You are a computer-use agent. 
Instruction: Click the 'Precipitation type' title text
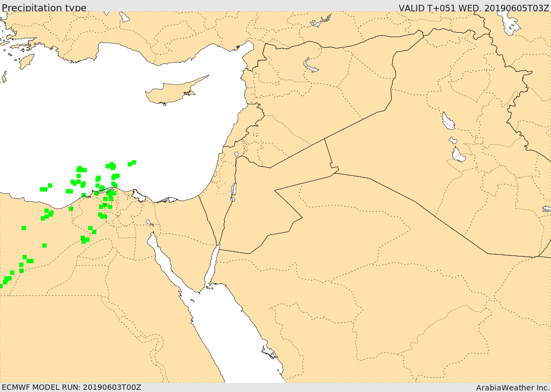(x=44, y=8)
